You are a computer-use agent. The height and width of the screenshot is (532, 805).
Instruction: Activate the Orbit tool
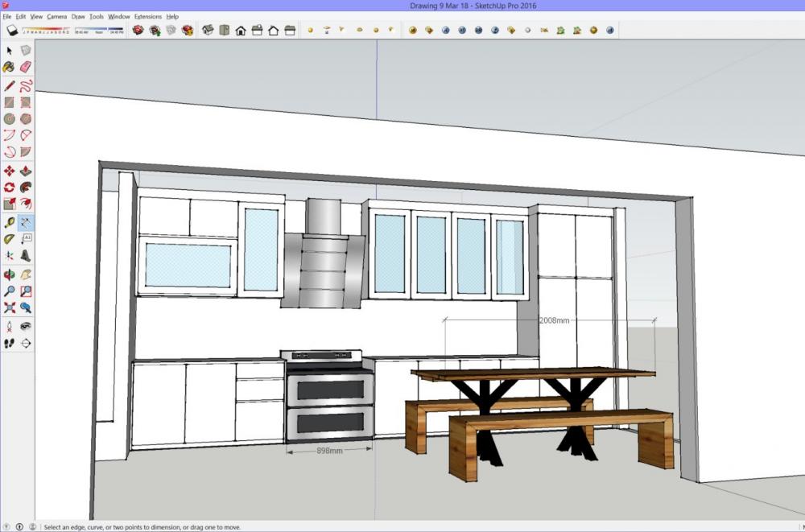tap(9, 274)
